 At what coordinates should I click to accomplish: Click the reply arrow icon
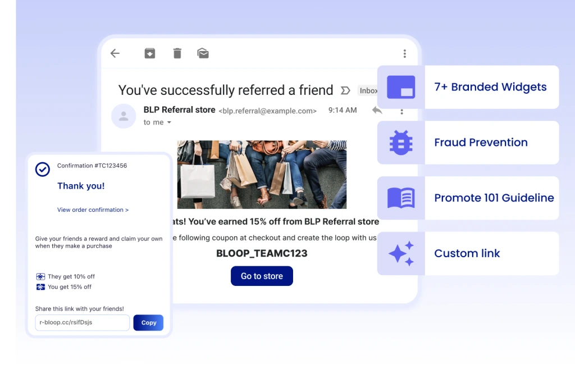377,111
